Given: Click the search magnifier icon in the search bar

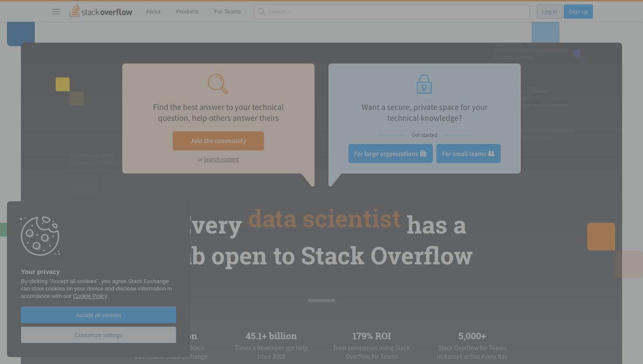Looking at the screenshot, I should [x=261, y=12].
